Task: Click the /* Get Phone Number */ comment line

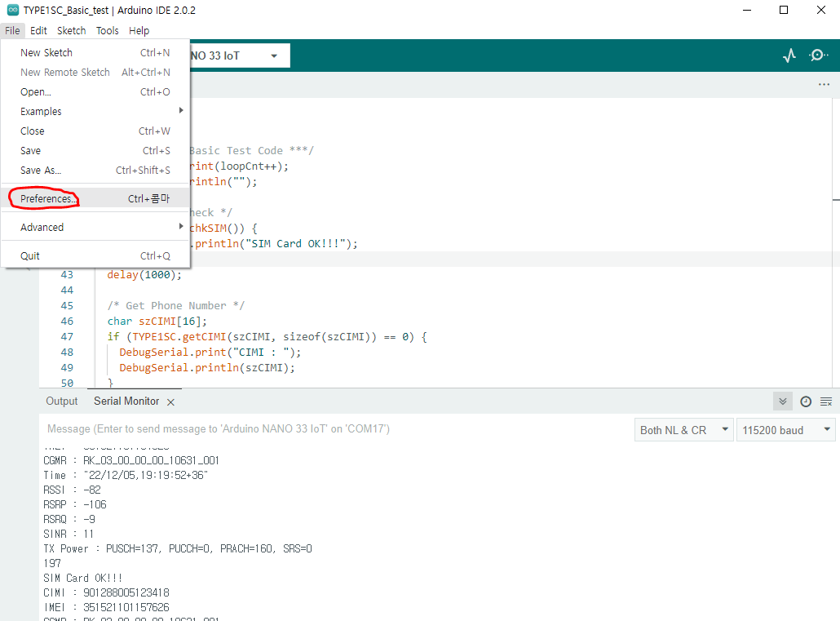Action: click(175, 306)
